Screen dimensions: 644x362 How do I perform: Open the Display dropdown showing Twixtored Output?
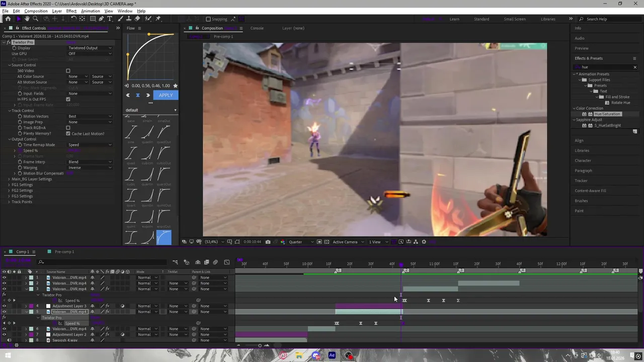tap(90, 48)
